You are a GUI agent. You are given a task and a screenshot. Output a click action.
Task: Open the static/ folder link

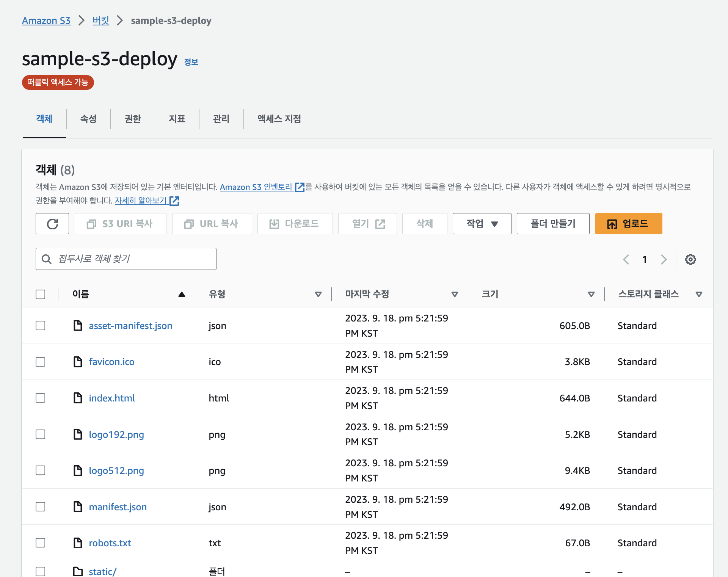coord(103,572)
